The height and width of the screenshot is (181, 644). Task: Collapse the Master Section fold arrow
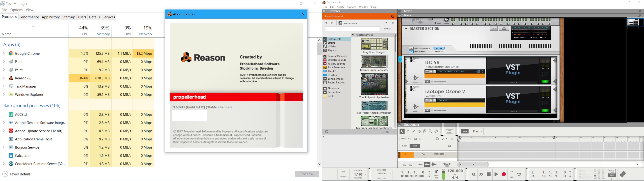(406, 29)
